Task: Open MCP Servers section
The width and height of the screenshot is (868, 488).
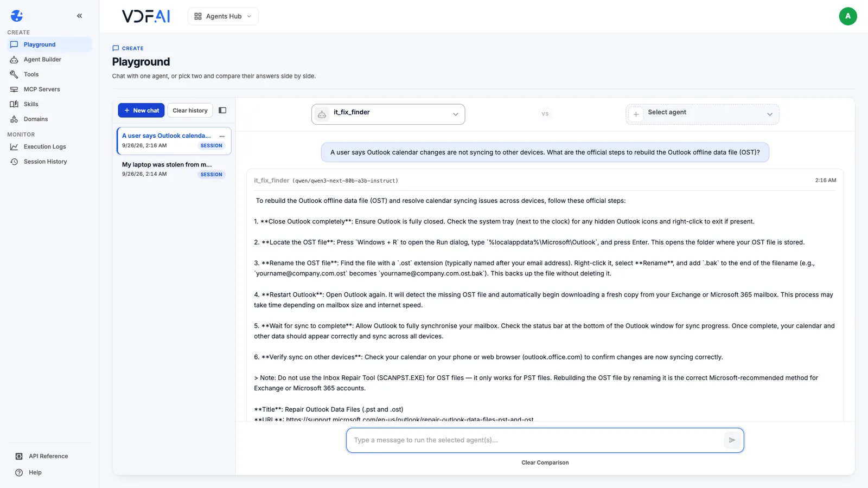Action: point(49,89)
